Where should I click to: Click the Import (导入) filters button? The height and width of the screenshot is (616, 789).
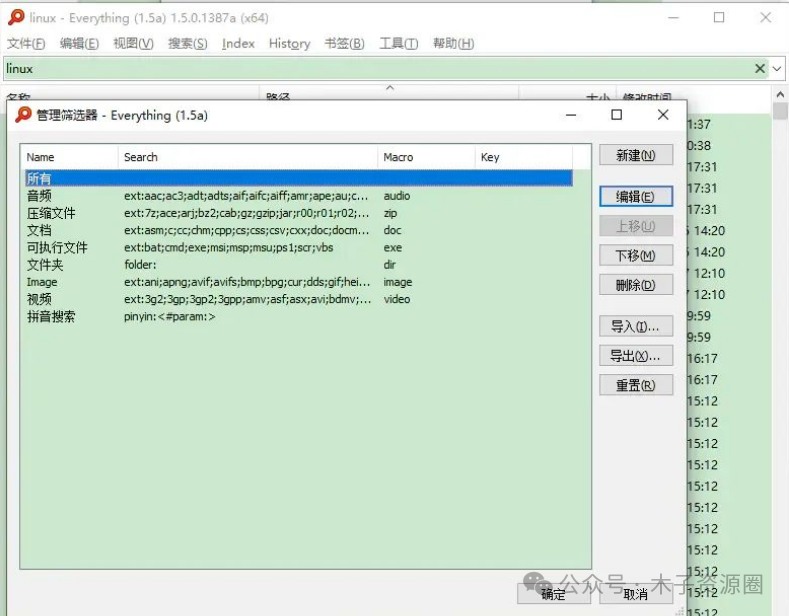(x=636, y=327)
